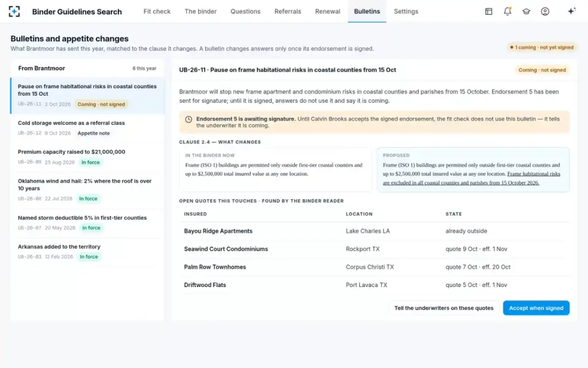Click the Coming · not signed tag in bulletin list
This screenshot has width=588, height=368.
[101, 105]
